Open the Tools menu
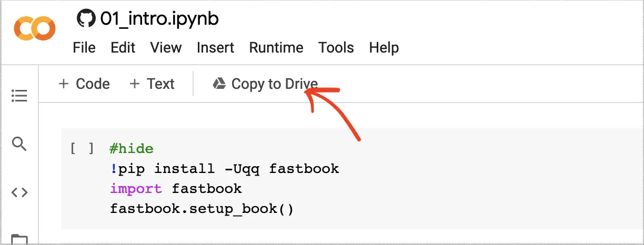Screen dimensions: 644x245 [336, 48]
